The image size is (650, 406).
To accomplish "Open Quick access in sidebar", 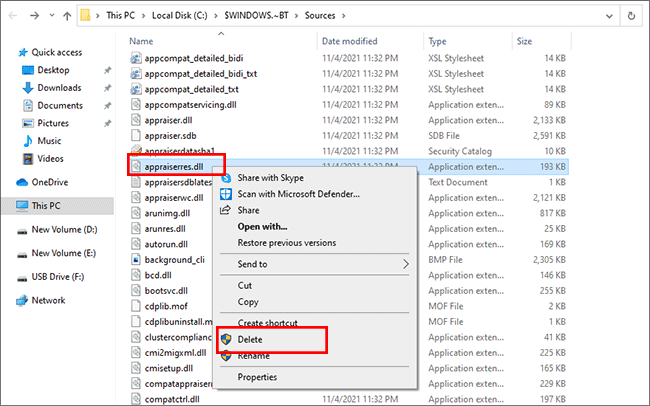I will (x=57, y=52).
